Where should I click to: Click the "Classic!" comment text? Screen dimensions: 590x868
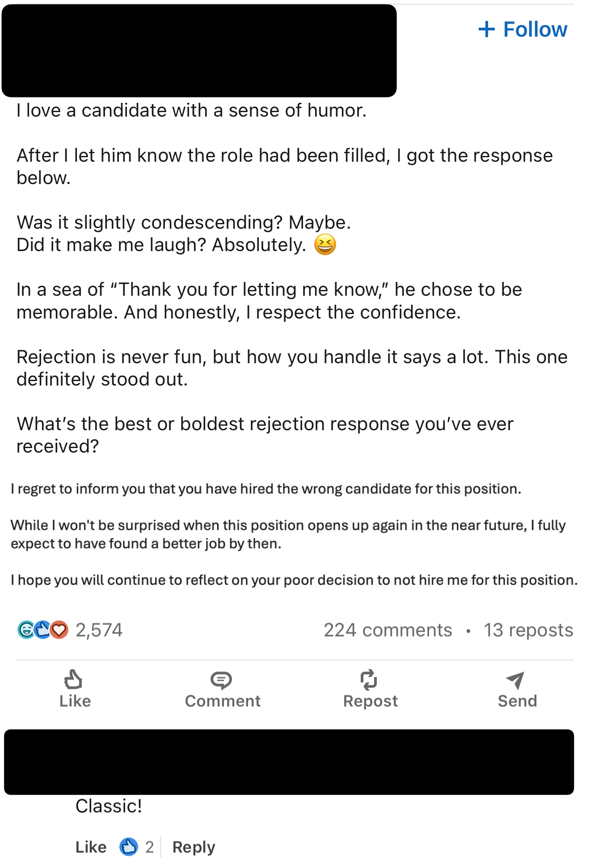(x=109, y=806)
